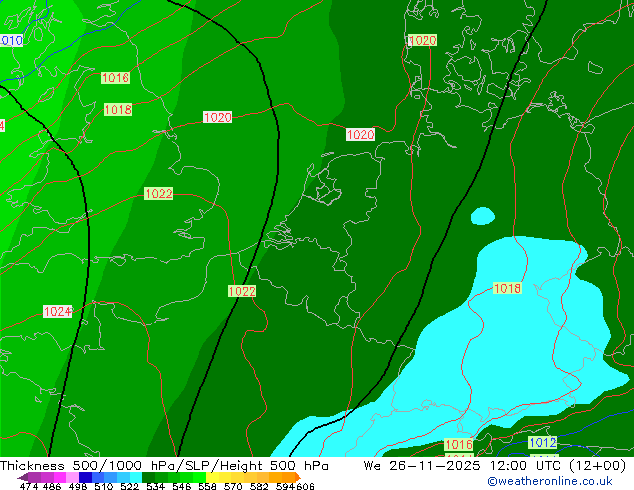The height and width of the screenshot is (490, 634).
Task: Click the 1022 label over central England
Action: pyautogui.click(x=158, y=194)
